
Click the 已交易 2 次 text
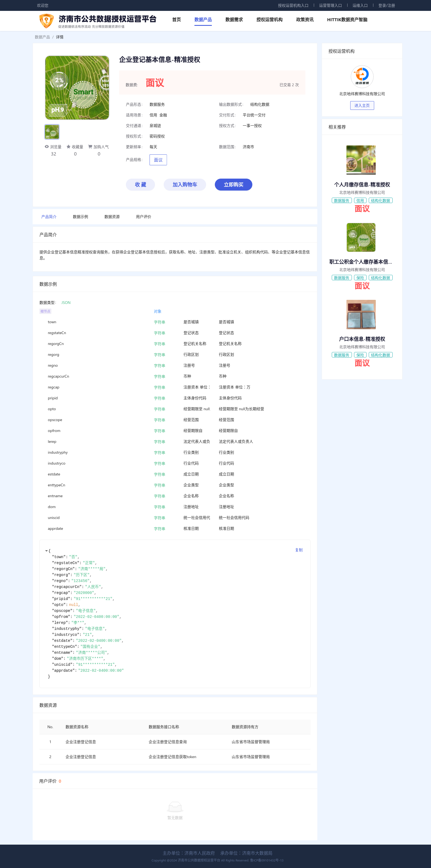coord(289,85)
